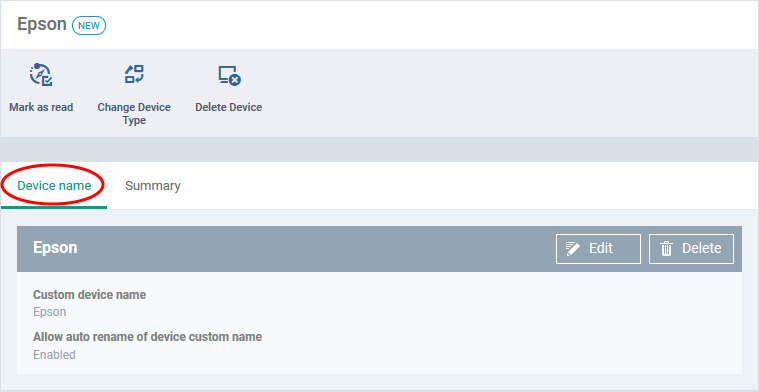This screenshot has height=392, width=759.
Task: Click the Edit button text
Action: click(x=601, y=248)
